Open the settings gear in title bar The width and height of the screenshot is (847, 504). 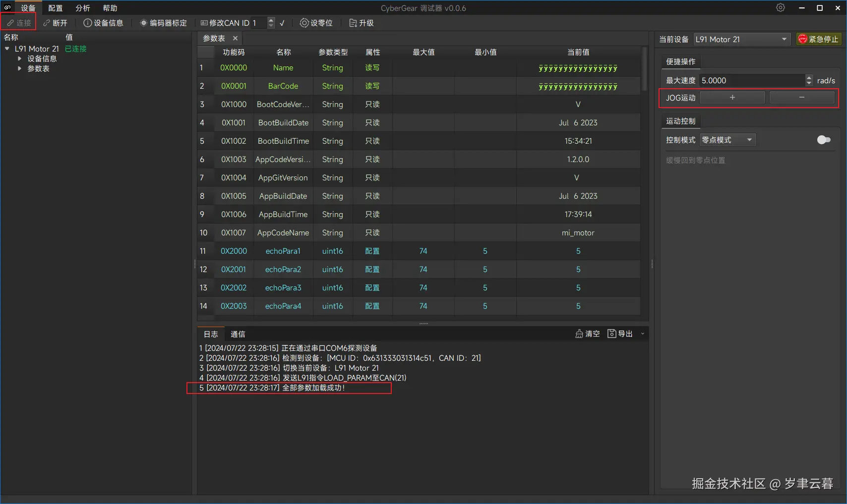[x=781, y=8]
